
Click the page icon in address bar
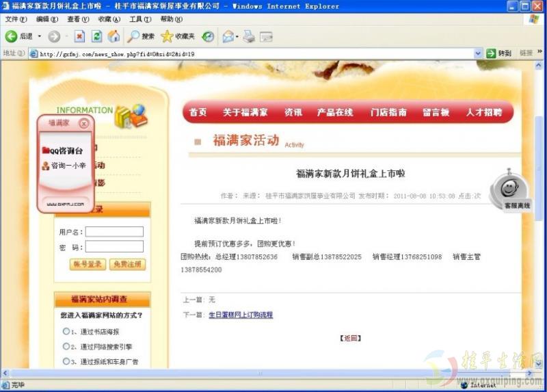tap(34, 54)
